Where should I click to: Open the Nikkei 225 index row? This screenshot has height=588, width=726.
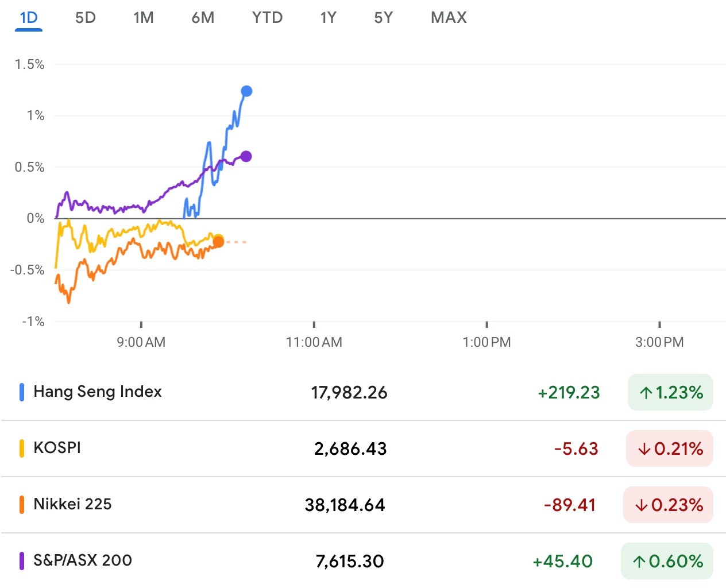coord(363,505)
